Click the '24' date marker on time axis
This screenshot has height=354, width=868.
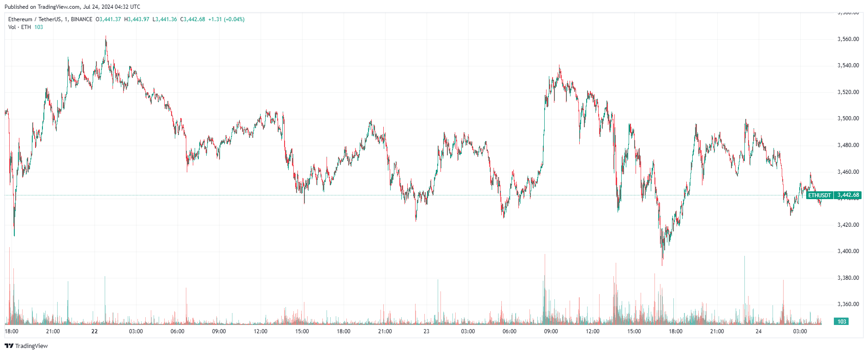point(759,331)
